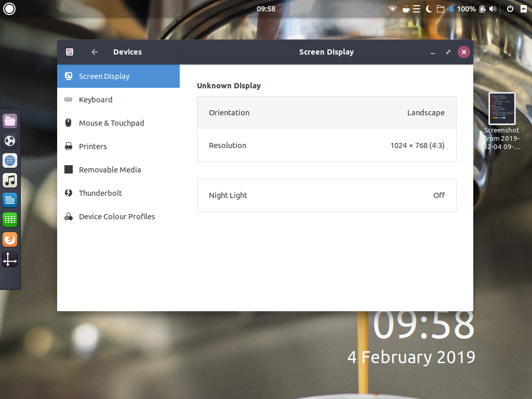
Task: Open the power menu in the system tray
Action: point(510,8)
